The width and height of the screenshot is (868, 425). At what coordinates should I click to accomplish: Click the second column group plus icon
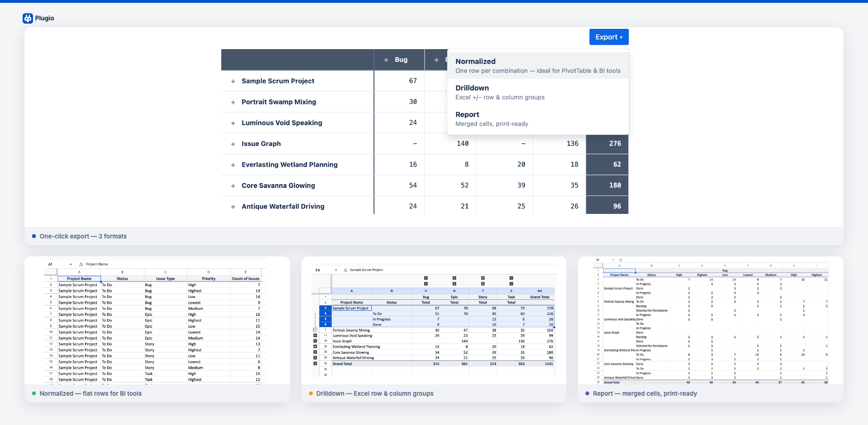[436, 60]
